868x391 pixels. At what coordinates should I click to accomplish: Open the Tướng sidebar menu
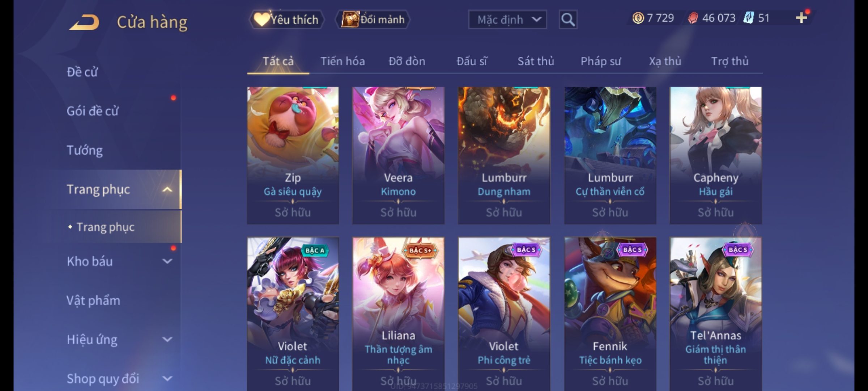point(85,150)
